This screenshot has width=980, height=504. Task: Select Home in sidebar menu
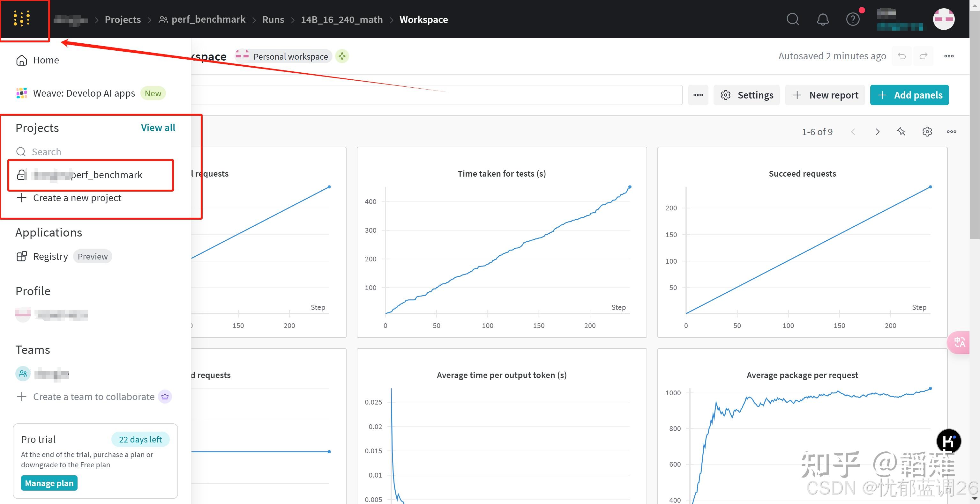46,60
